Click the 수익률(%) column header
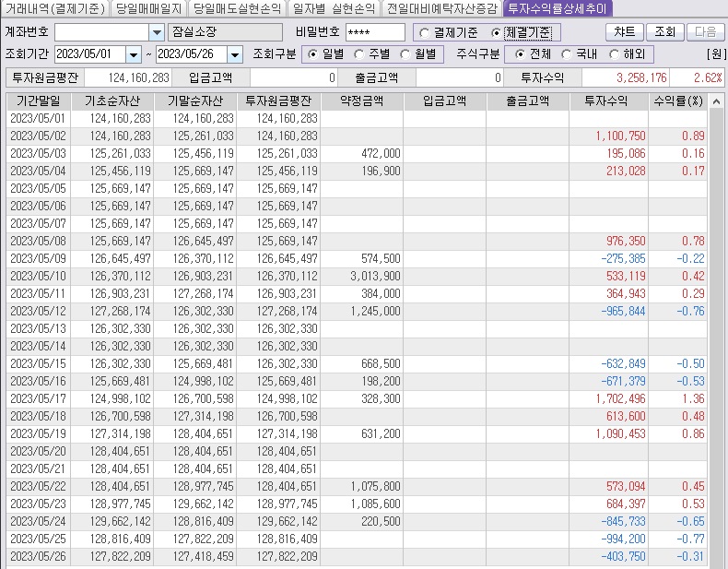Image resolution: width=728 pixels, height=569 pixels. (678, 101)
